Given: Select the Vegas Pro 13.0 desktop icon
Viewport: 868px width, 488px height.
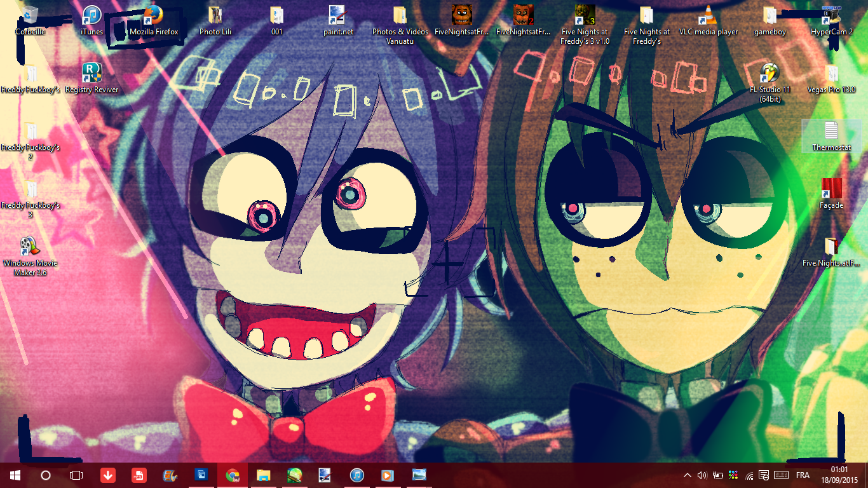Looking at the screenshot, I should coord(832,78).
